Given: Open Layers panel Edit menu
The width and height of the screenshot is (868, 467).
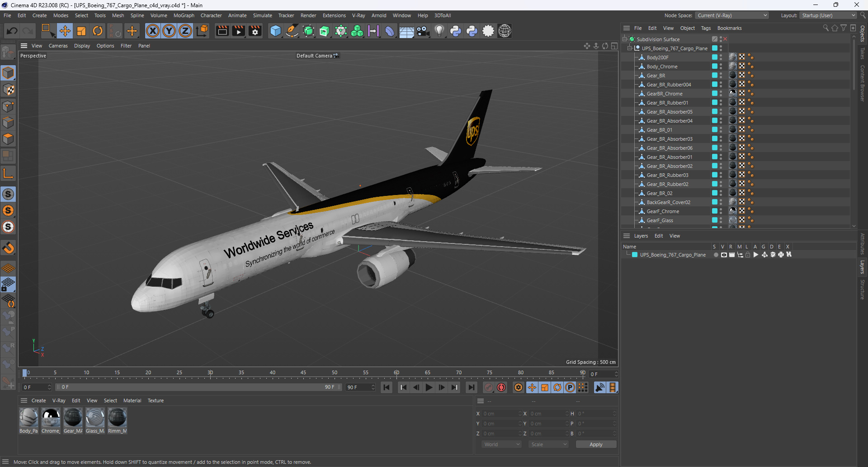Looking at the screenshot, I should (x=659, y=236).
